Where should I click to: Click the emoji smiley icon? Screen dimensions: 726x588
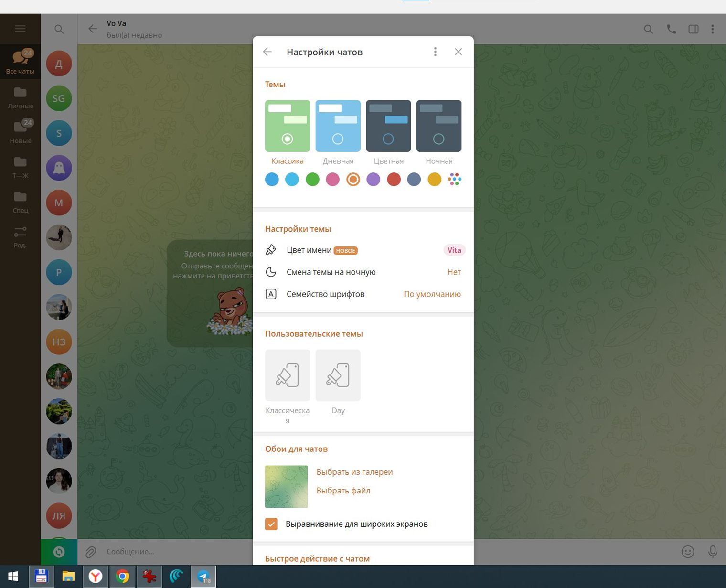pos(688,552)
